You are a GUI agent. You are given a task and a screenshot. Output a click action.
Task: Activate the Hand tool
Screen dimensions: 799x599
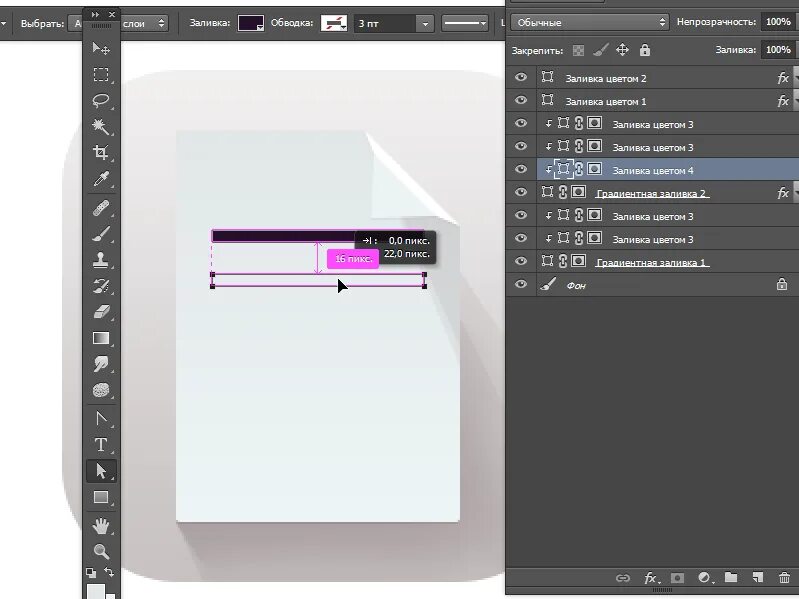[x=101, y=526]
